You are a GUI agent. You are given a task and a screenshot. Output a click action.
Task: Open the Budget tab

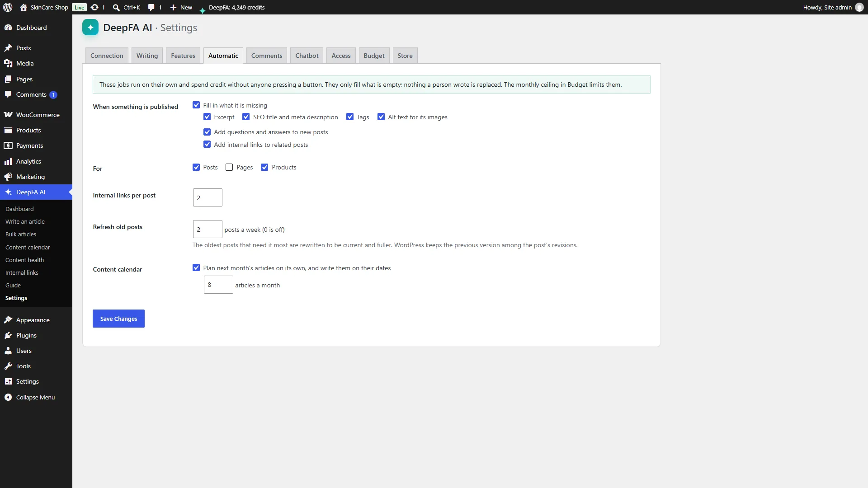coord(374,56)
